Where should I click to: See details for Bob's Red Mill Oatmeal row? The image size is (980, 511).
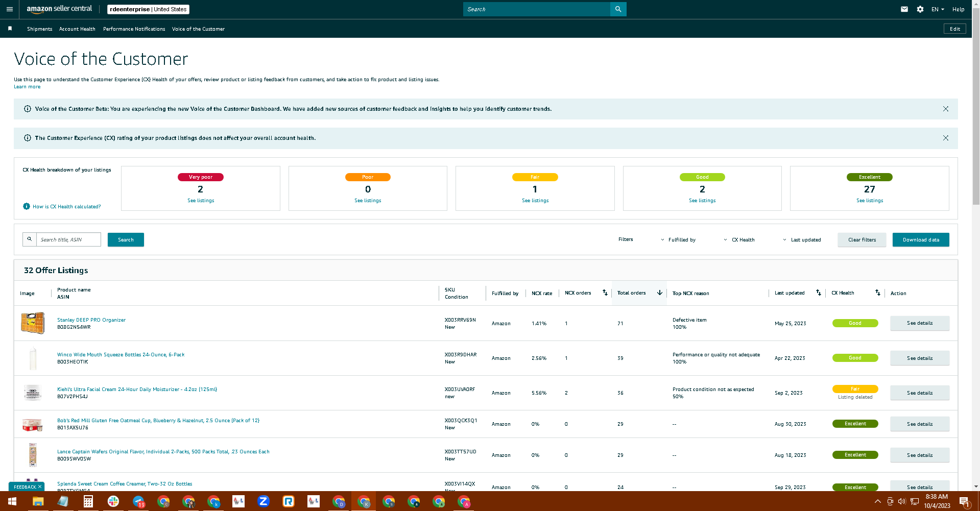[920, 424]
